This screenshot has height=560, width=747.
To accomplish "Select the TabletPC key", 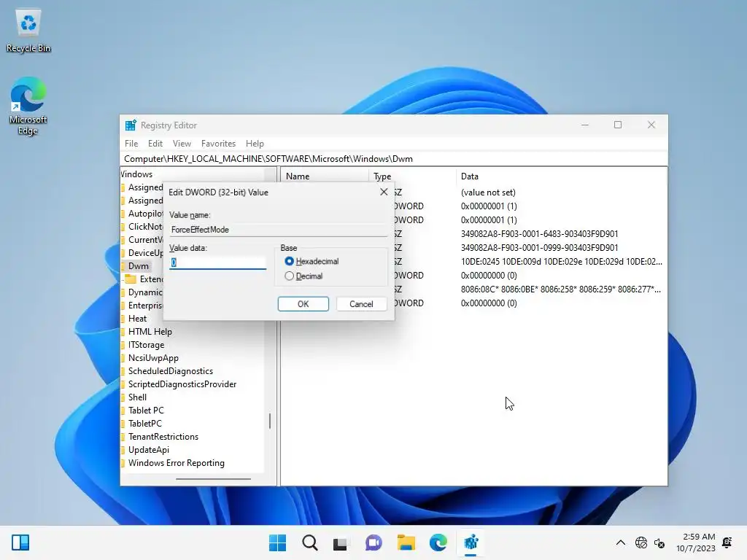I will (x=145, y=424).
